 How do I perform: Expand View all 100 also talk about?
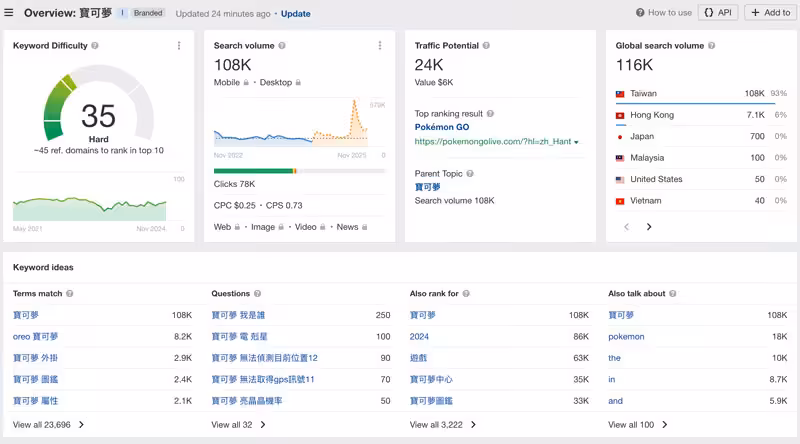[638, 425]
